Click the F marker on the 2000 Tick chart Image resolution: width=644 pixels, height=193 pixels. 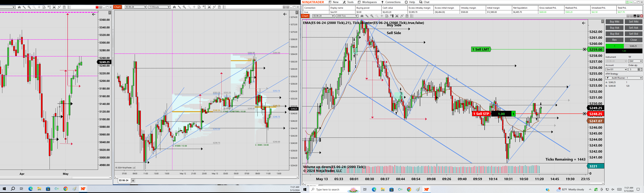[x=602, y=21]
